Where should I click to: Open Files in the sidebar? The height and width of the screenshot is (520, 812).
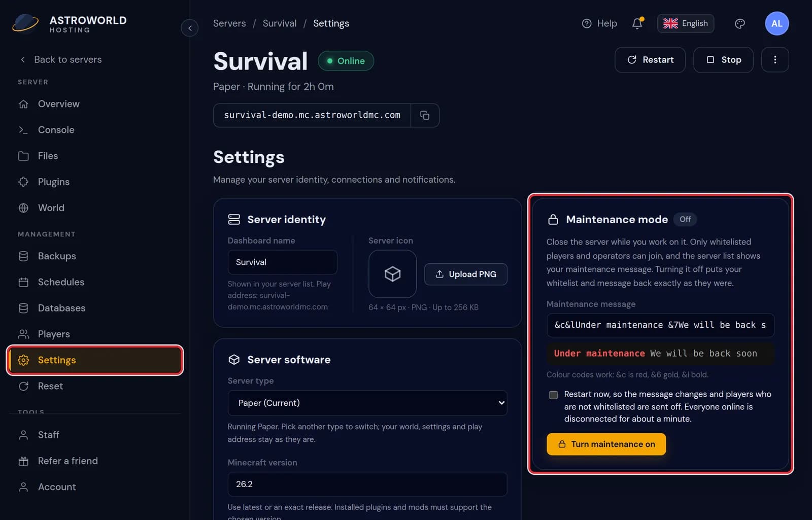95,156
